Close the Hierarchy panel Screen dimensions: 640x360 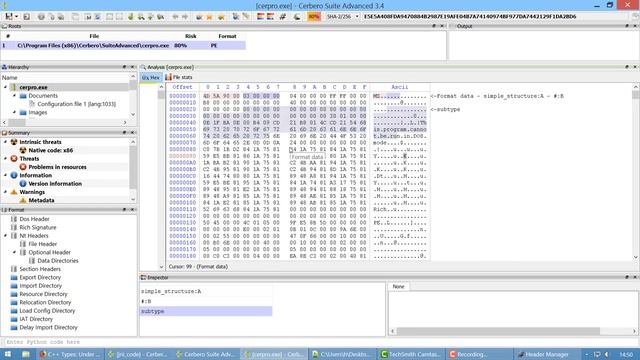[x=132, y=67]
